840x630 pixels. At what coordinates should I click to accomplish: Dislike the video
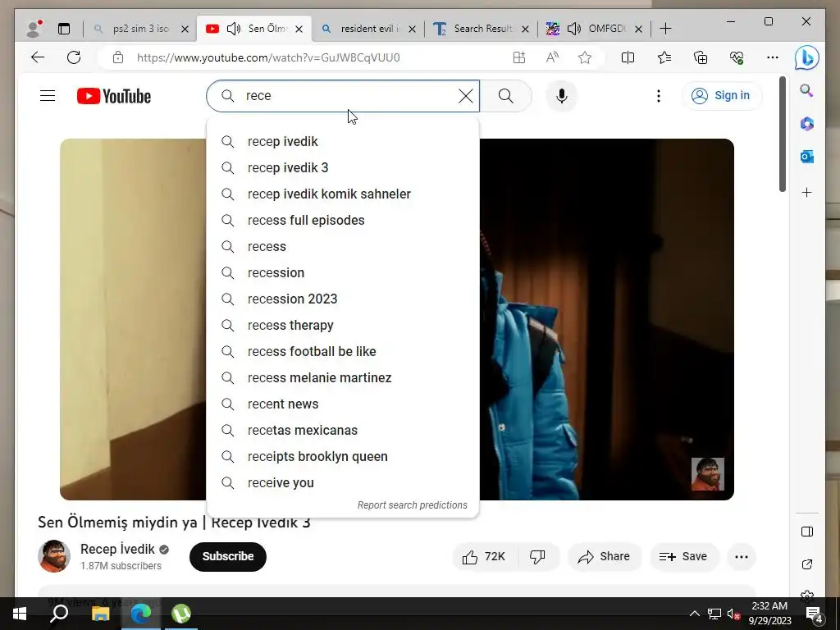pos(537,557)
